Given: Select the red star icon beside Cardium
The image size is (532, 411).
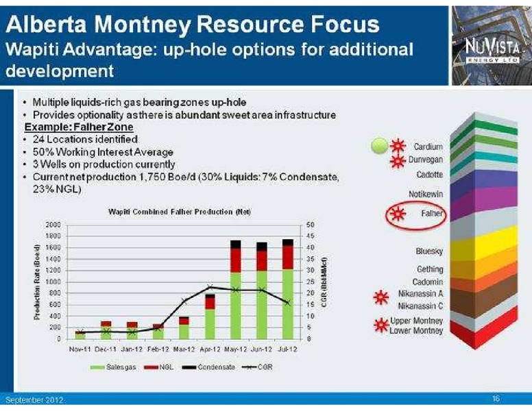Looking at the screenshot, I should 398,146.
